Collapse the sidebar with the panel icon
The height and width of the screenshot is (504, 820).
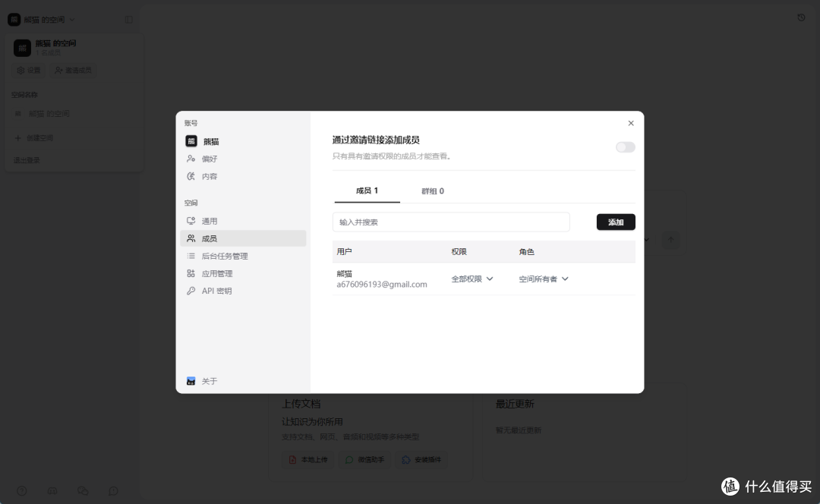(x=128, y=20)
